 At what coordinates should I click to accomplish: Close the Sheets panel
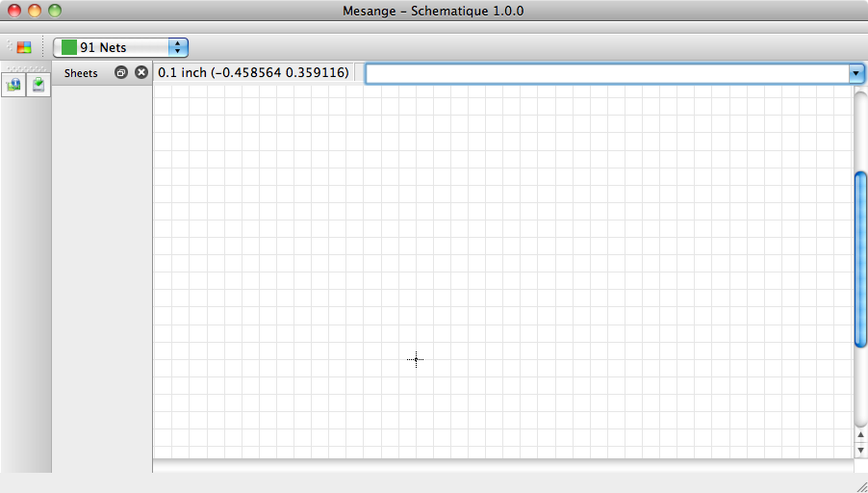click(x=141, y=72)
